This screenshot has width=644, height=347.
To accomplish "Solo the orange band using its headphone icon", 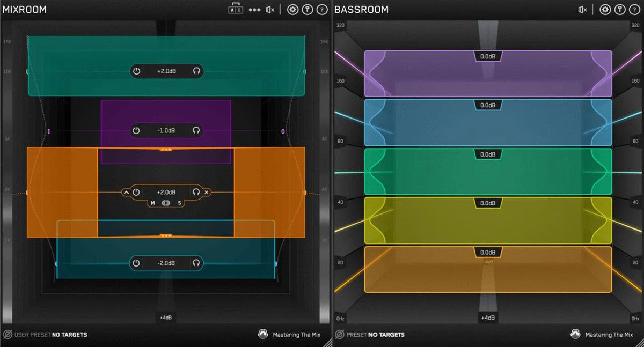I will tap(196, 192).
